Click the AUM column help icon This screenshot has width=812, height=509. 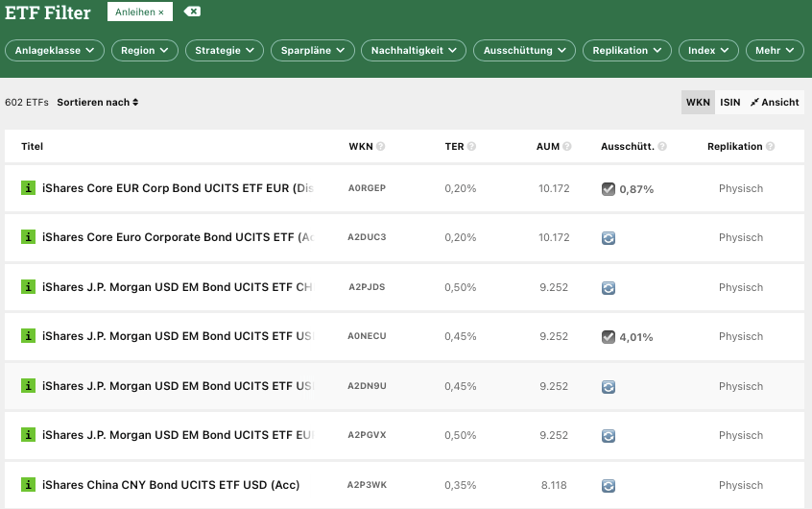[567, 147]
